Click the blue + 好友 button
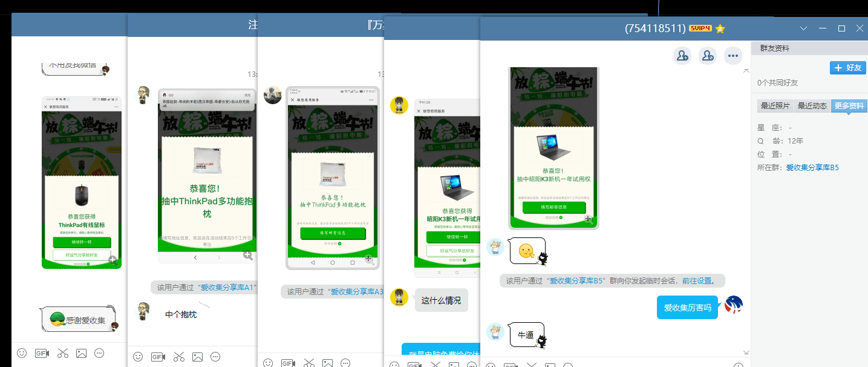Image resolution: width=868 pixels, height=367 pixels. tap(848, 67)
